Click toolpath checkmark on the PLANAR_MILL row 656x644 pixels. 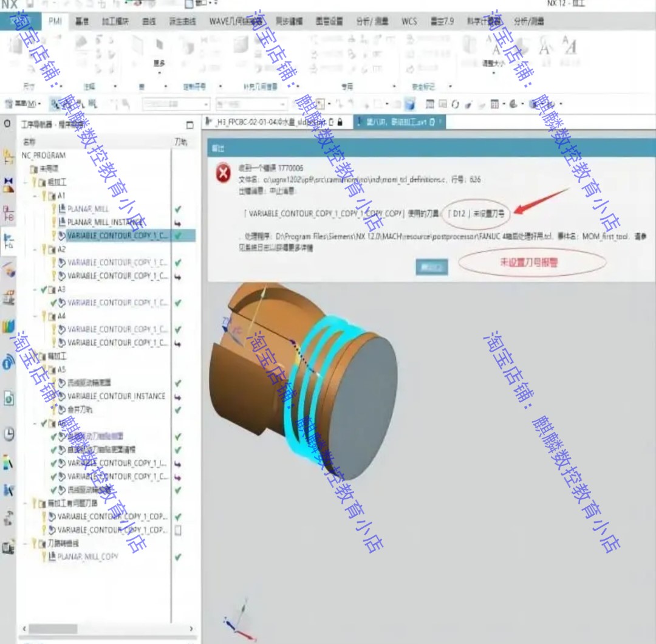(178, 209)
